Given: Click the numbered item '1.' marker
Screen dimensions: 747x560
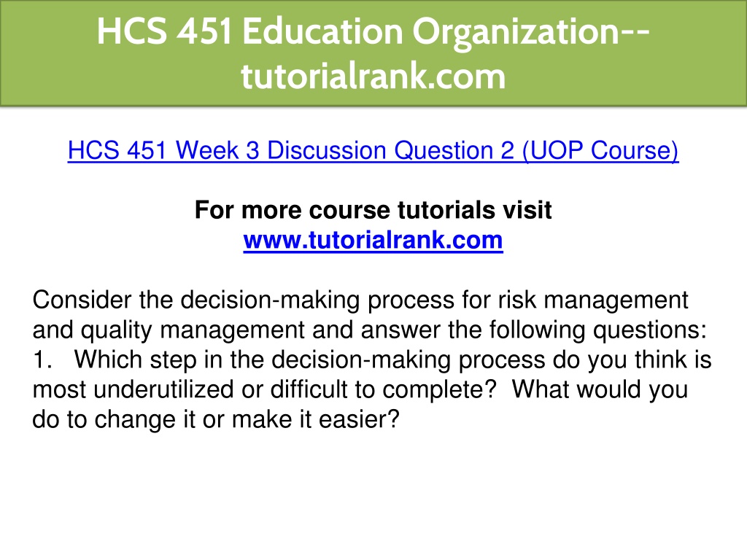Looking at the screenshot, I should 42,359.
